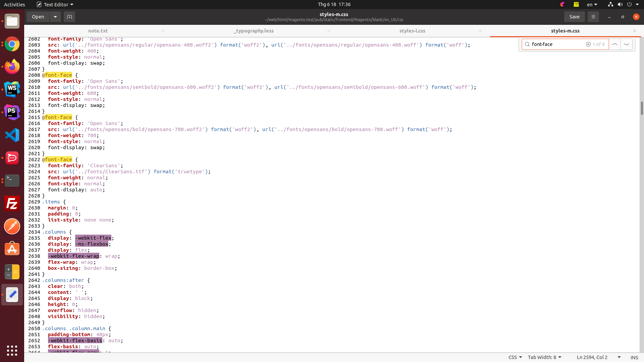The image size is (644, 362).
Task: Create a new document tab
Action: (x=69, y=17)
